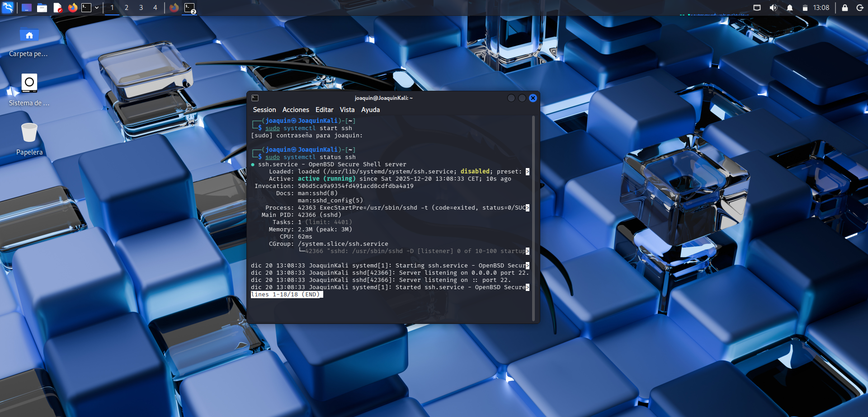
Task: Click the logout icon in the system tray
Action: coord(860,8)
